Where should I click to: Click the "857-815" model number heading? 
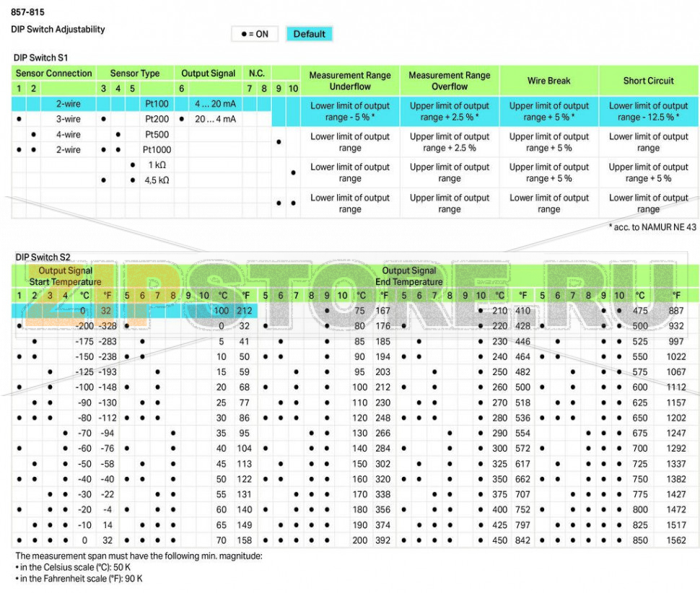point(27,12)
